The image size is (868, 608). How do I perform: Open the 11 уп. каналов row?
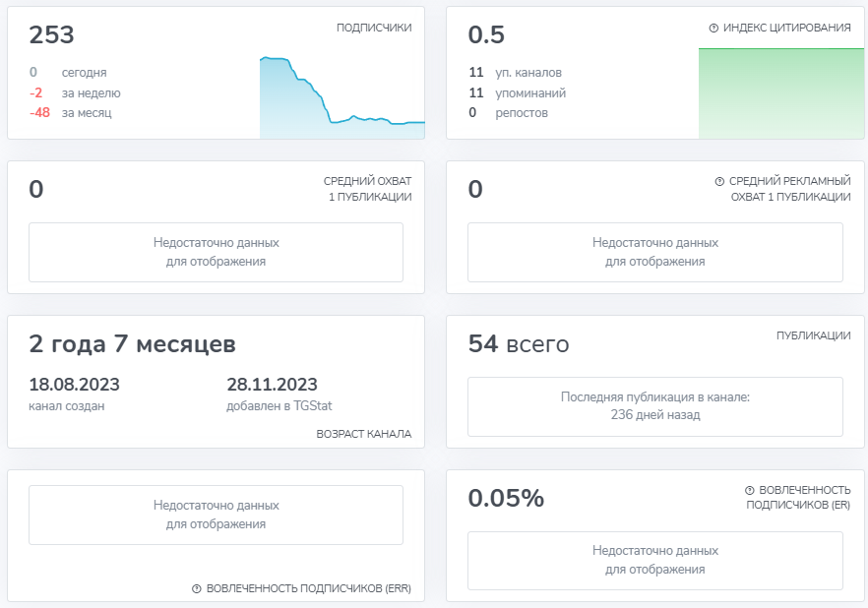(516, 72)
